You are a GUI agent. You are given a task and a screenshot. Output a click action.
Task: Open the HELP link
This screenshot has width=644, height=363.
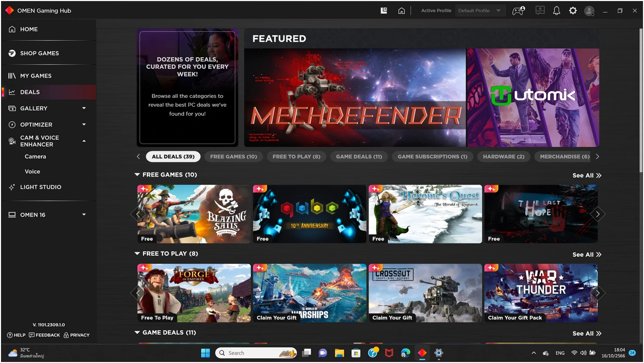pos(16,335)
